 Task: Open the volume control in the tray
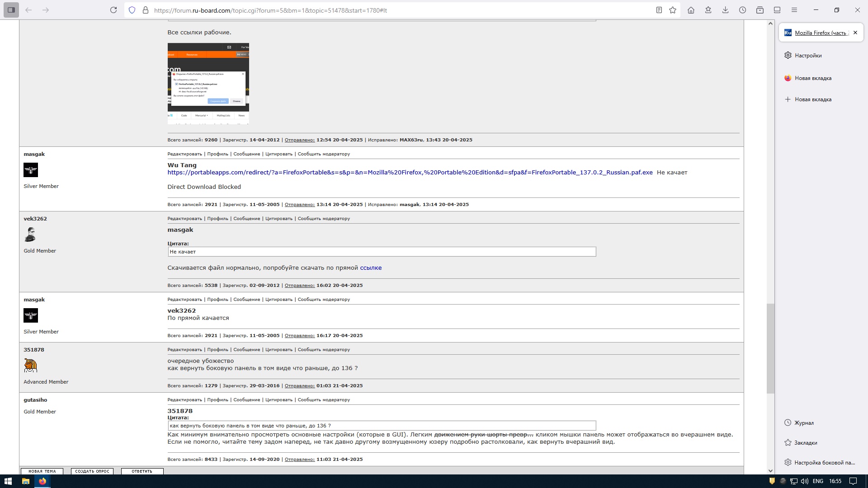805,481
